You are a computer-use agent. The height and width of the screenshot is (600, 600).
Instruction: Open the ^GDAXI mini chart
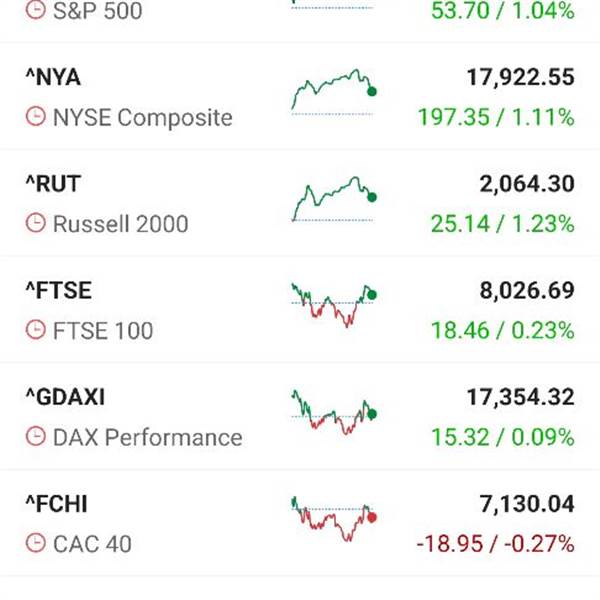pos(334,412)
